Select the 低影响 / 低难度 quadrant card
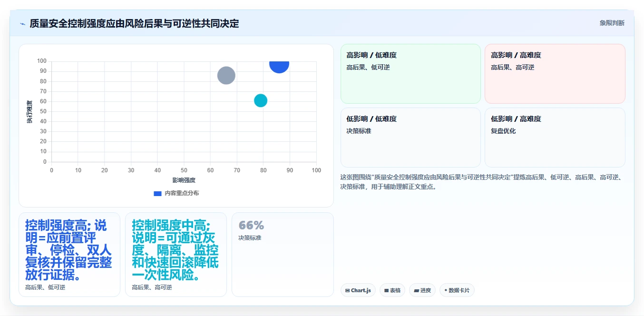 (410, 138)
